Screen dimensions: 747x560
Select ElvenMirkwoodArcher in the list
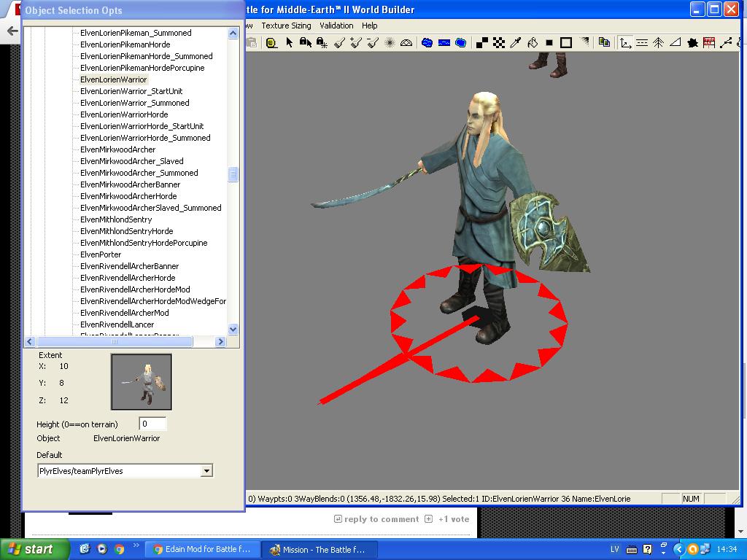click(117, 149)
